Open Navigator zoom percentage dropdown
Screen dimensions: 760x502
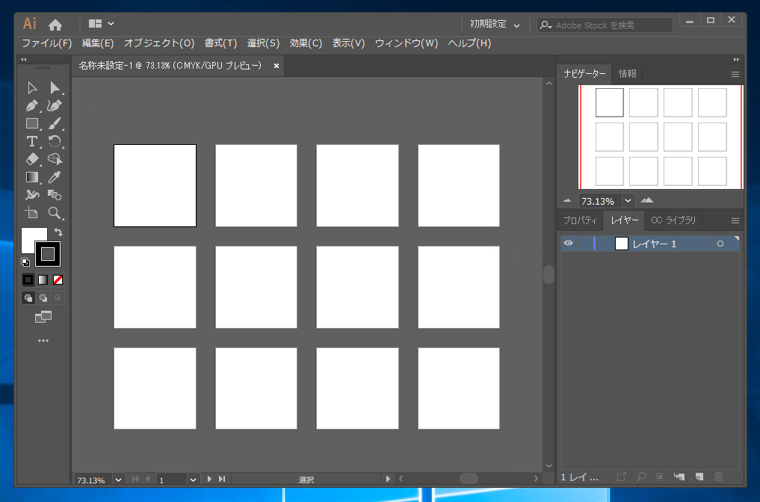pos(628,201)
